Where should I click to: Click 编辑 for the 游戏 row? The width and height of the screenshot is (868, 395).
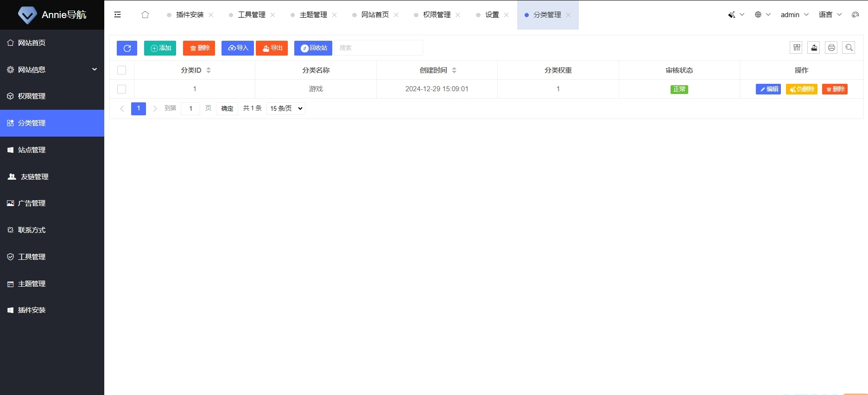click(768, 89)
